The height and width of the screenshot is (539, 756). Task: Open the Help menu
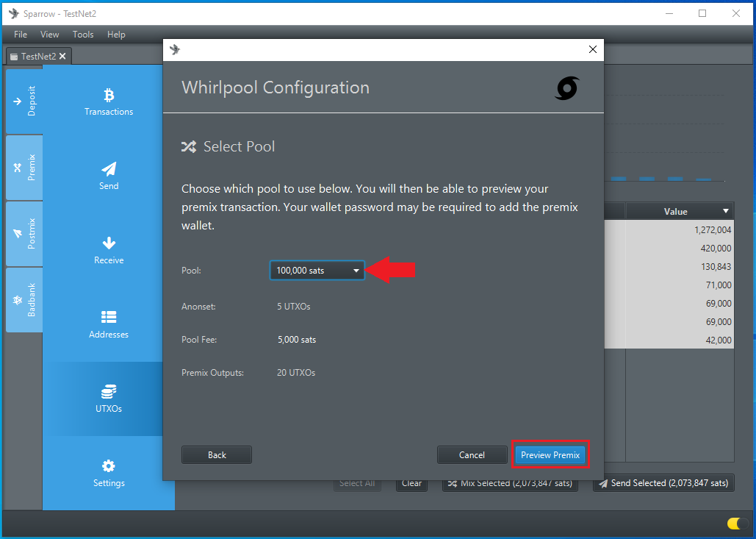116,35
